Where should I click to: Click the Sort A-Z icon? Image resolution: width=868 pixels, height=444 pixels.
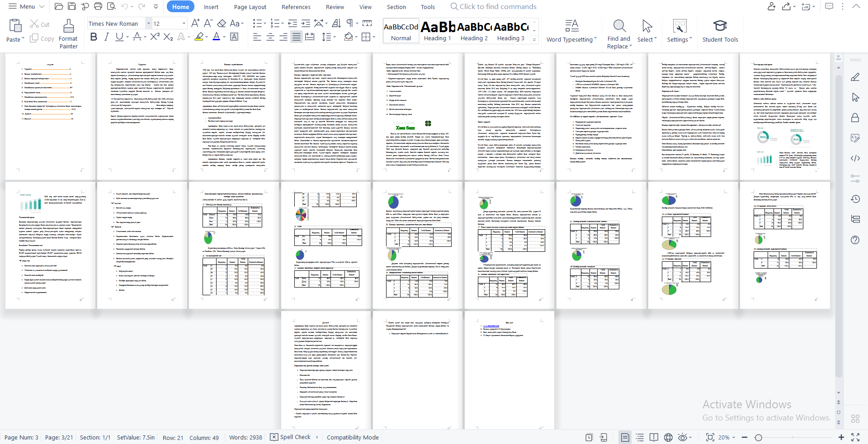tap(336, 23)
